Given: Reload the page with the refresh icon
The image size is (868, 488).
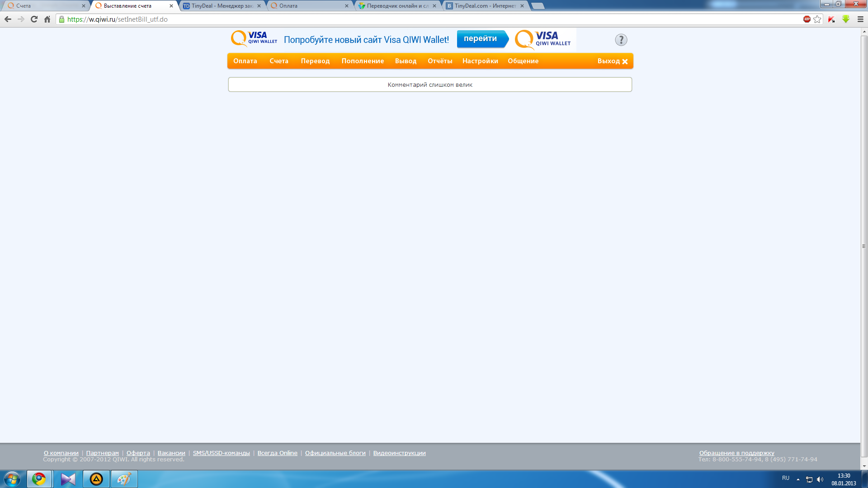Looking at the screenshot, I should pos(34,19).
